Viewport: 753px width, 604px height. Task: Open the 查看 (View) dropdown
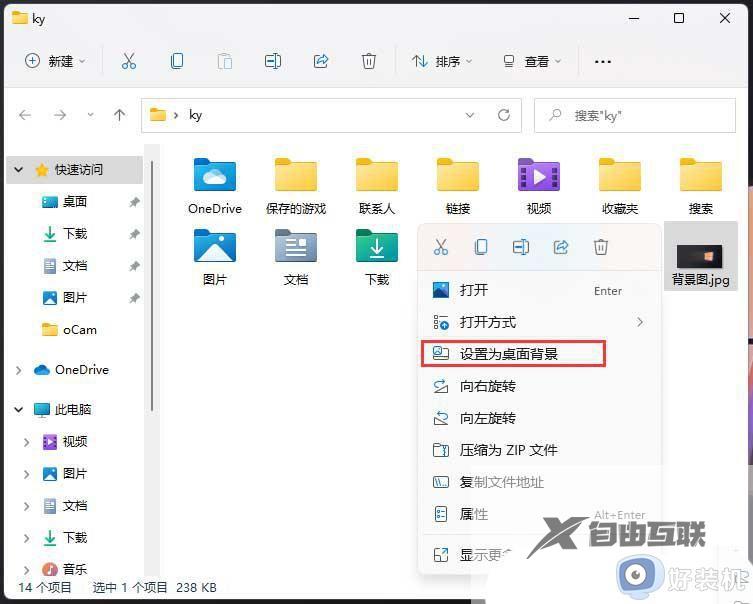(x=532, y=61)
